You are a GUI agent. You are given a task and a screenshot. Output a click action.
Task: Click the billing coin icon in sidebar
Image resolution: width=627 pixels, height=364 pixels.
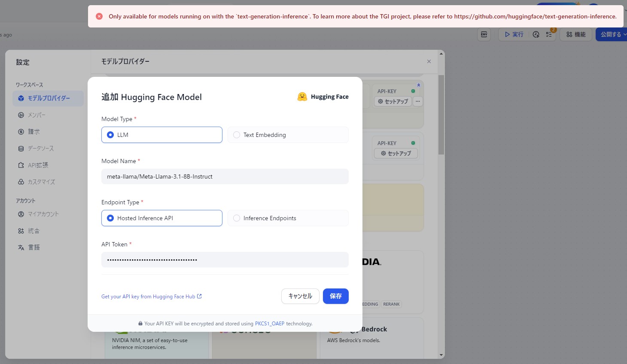tap(21, 132)
